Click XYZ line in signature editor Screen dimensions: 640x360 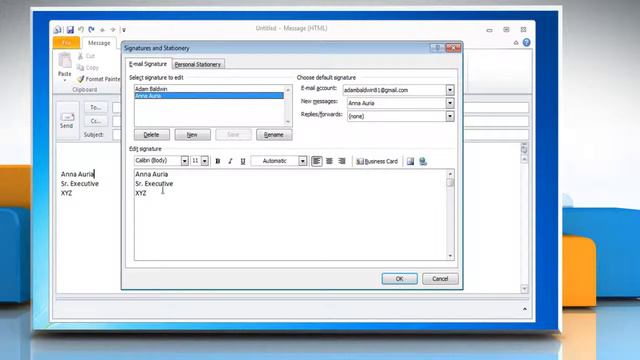click(x=141, y=193)
